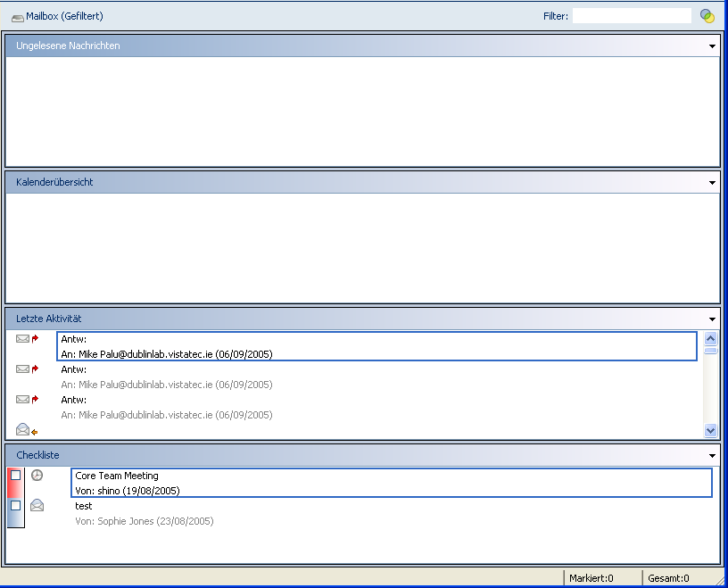Click the sent-mail envelope icon of first Antw: item

[x=23, y=338]
